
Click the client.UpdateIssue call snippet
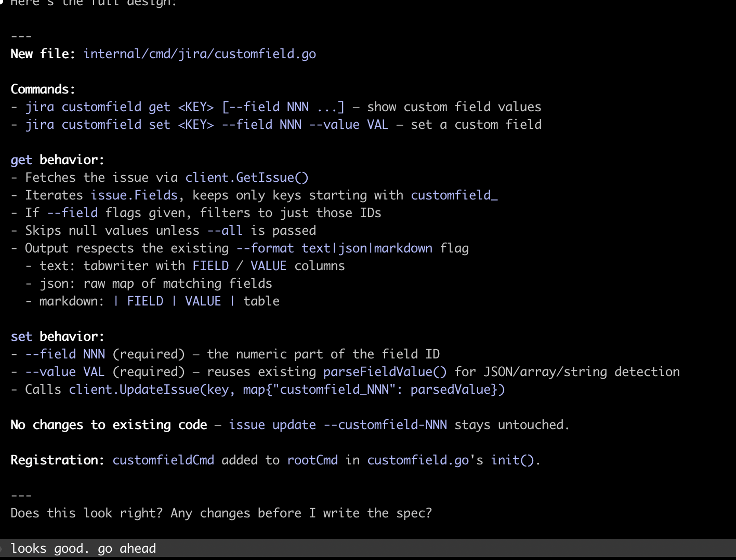coord(287,390)
